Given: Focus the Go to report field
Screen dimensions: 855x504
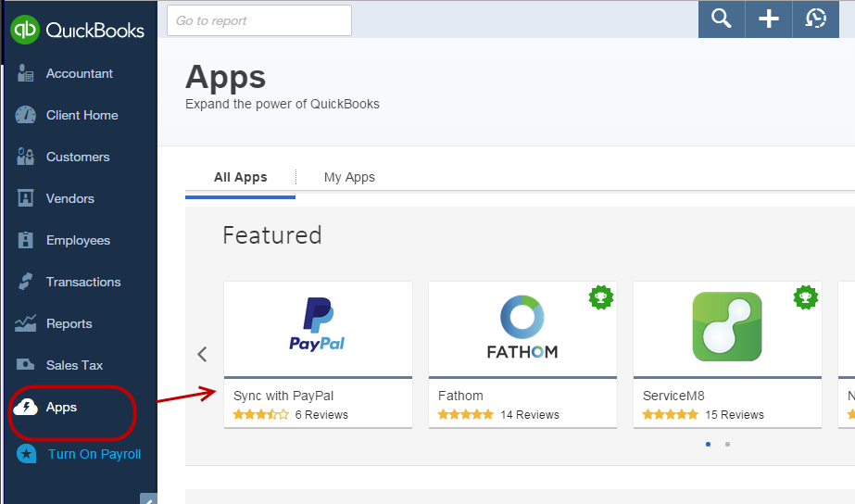Looking at the screenshot, I should coord(259,20).
